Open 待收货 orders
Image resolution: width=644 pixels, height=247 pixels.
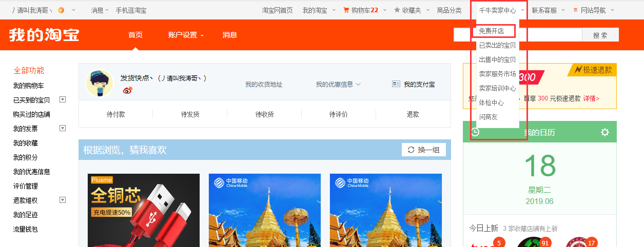264,114
